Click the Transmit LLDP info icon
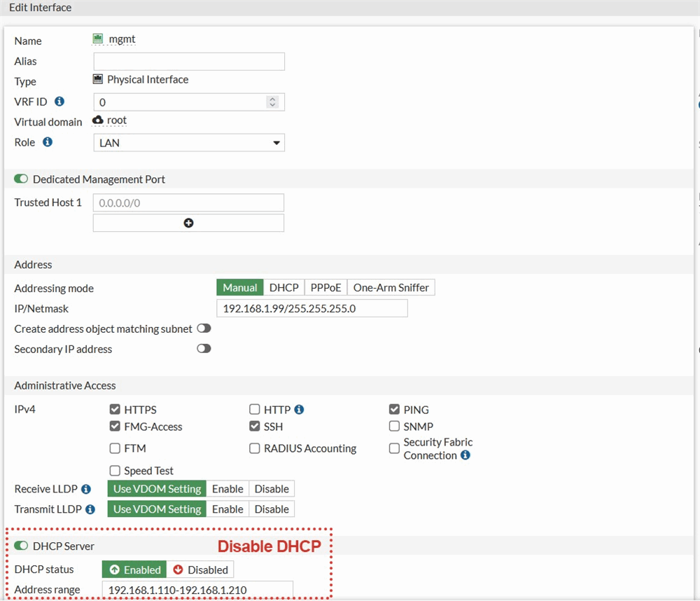 point(90,509)
